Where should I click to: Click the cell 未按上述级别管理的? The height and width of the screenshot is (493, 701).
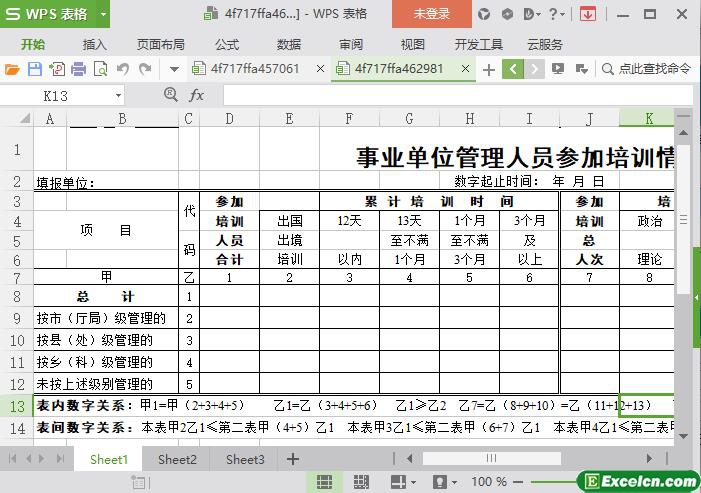[106, 384]
